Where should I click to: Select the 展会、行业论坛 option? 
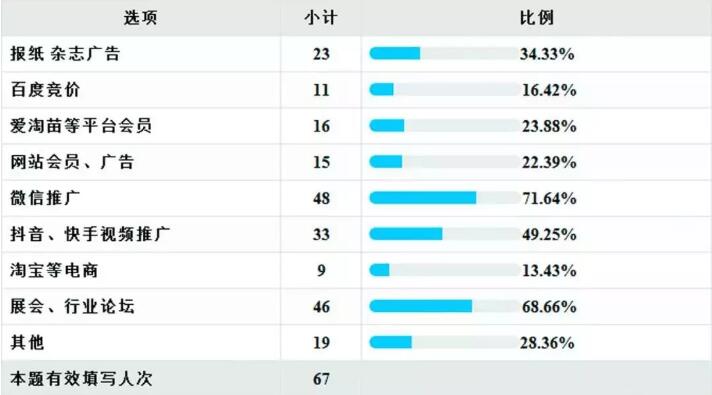(72, 306)
